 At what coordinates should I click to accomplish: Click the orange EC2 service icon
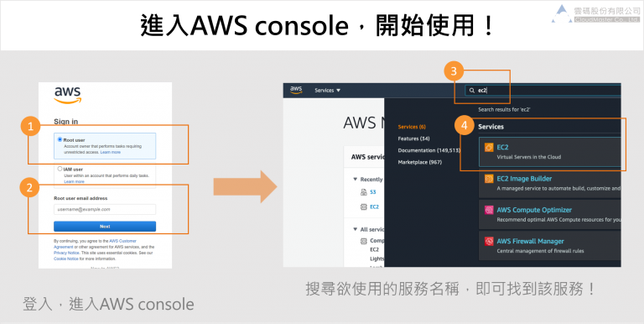[x=489, y=147]
